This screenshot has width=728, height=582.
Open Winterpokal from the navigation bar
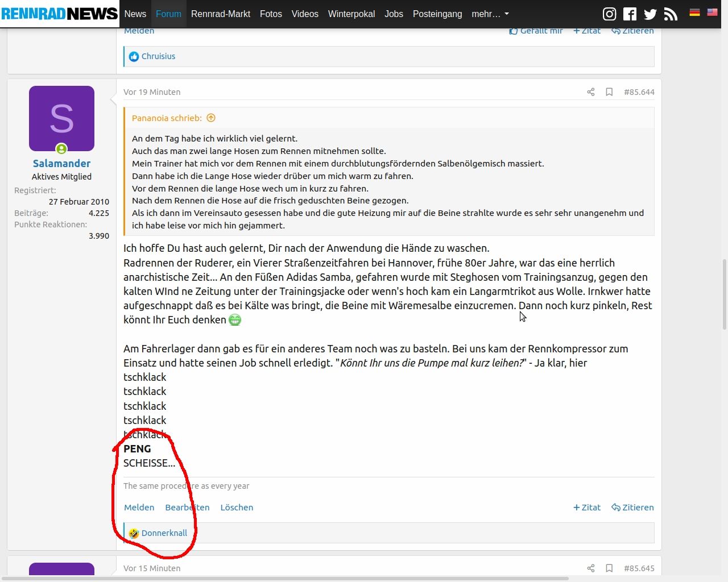pos(351,14)
